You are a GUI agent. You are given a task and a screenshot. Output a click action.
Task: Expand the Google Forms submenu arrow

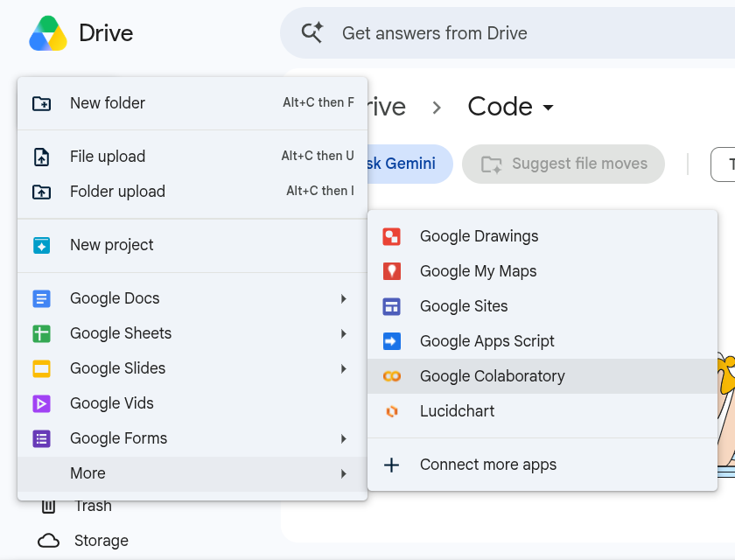tap(344, 438)
